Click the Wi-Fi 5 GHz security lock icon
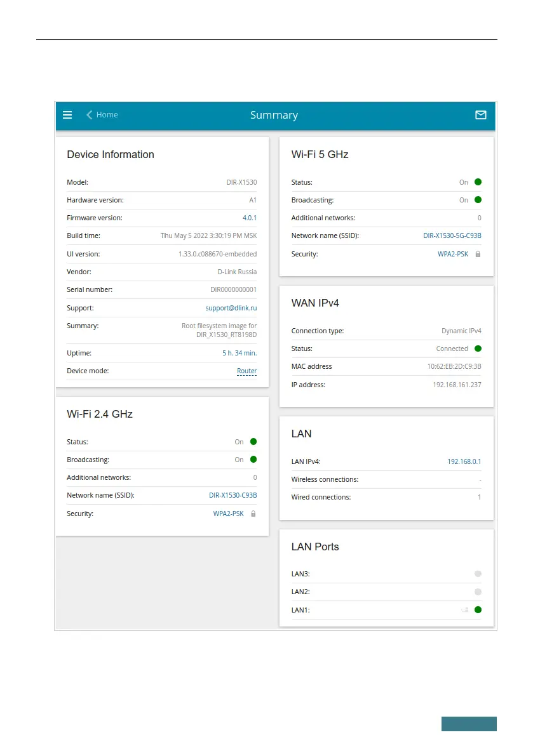 [x=478, y=254]
